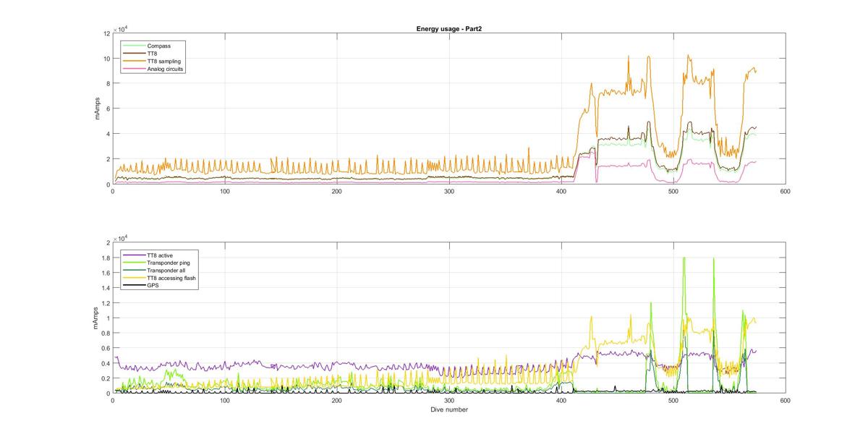Select the "Analog circuits" legend entry
Screen dimensions: 868x442
[154, 69]
